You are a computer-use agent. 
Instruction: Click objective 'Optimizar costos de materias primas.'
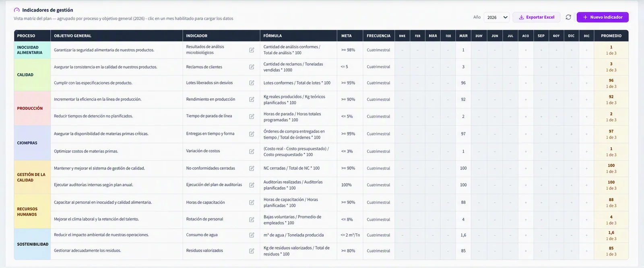(86, 151)
